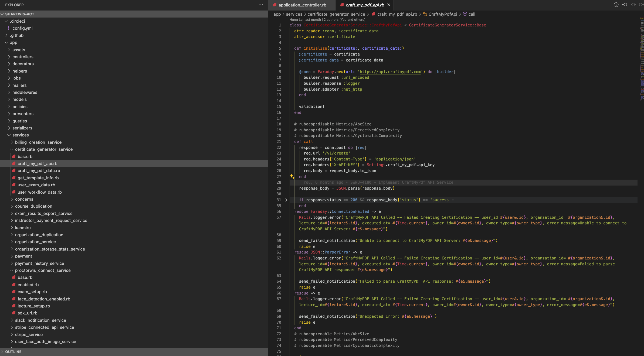The image size is (644, 356).
Task: Open the file history clock icon
Action: (616, 5)
